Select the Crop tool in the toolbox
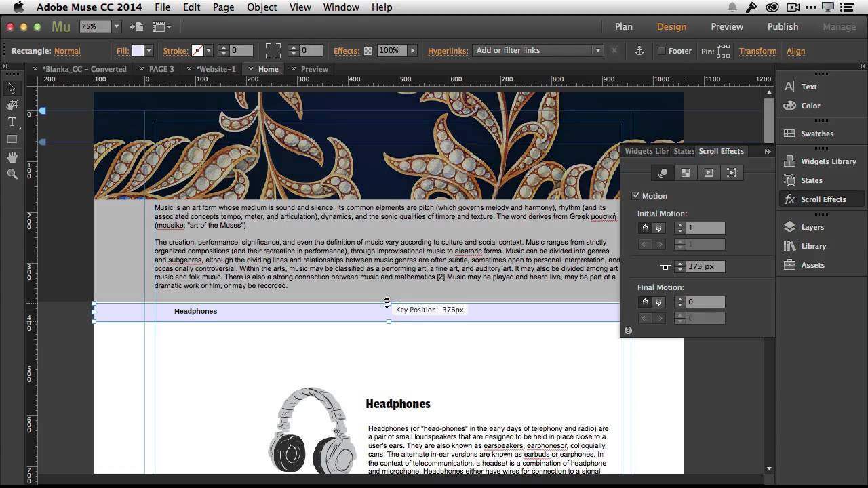The image size is (868, 488). (x=12, y=105)
